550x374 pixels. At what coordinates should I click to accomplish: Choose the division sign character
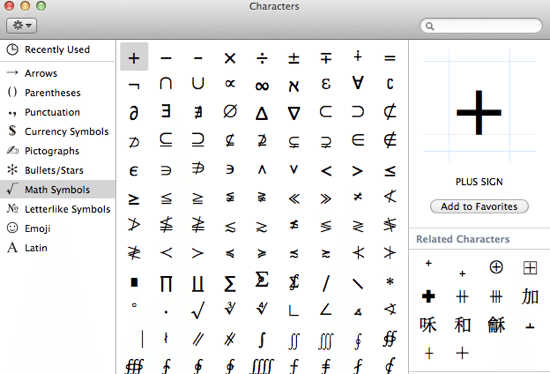coord(262,58)
